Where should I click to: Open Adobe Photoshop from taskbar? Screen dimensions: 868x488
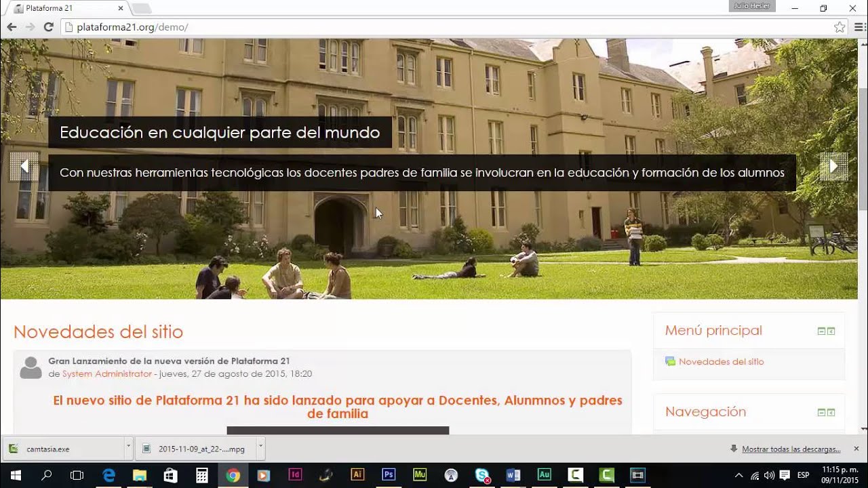tap(389, 475)
